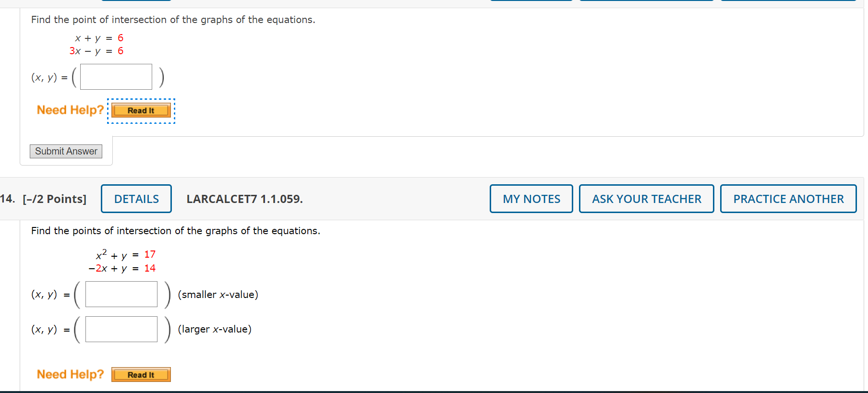Click the dotted-outline Read It button
The image size is (868, 393).
140,110
